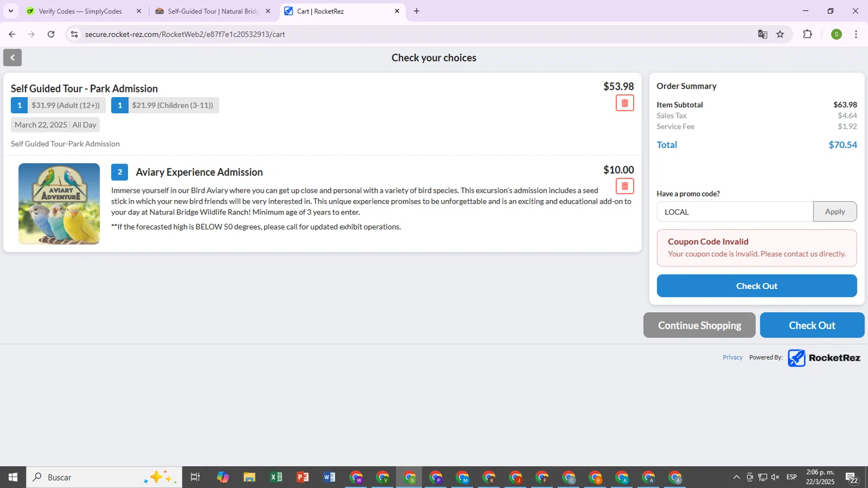868x488 pixels.
Task: Open the translate page icon
Action: pos(763,34)
